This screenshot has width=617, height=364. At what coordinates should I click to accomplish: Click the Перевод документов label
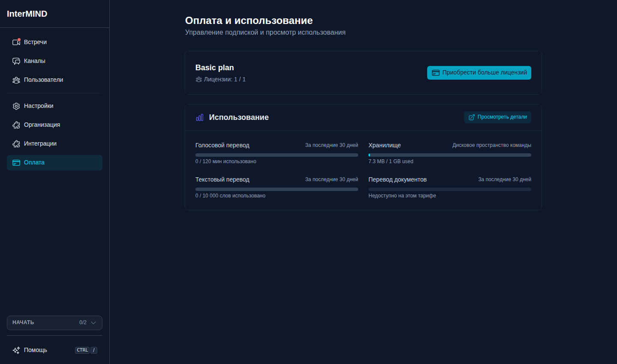tap(398, 179)
